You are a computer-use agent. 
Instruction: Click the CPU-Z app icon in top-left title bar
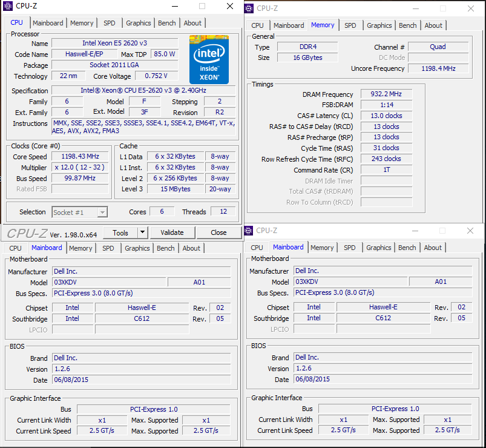(7, 6)
